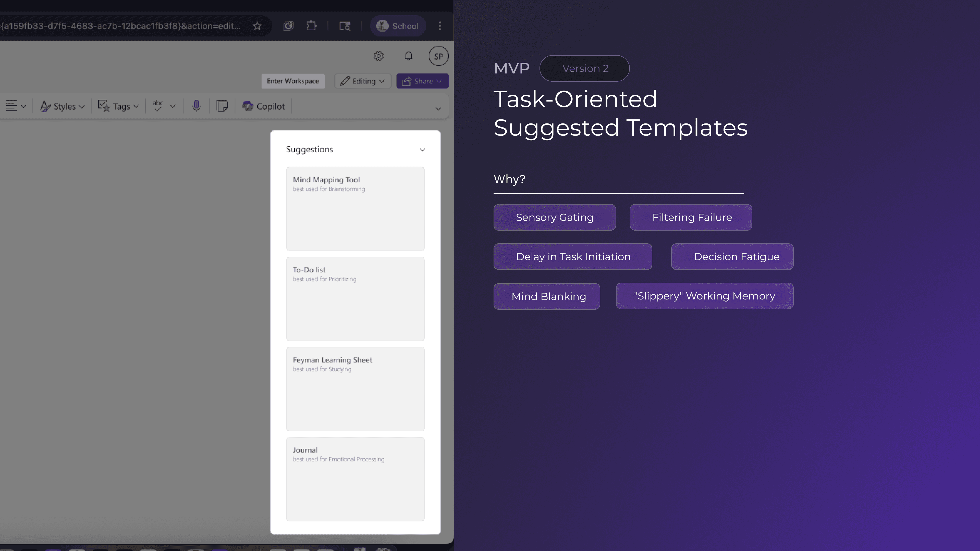Click the spell check abc icon
The height and width of the screenshot is (551, 980).
click(158, 106)
